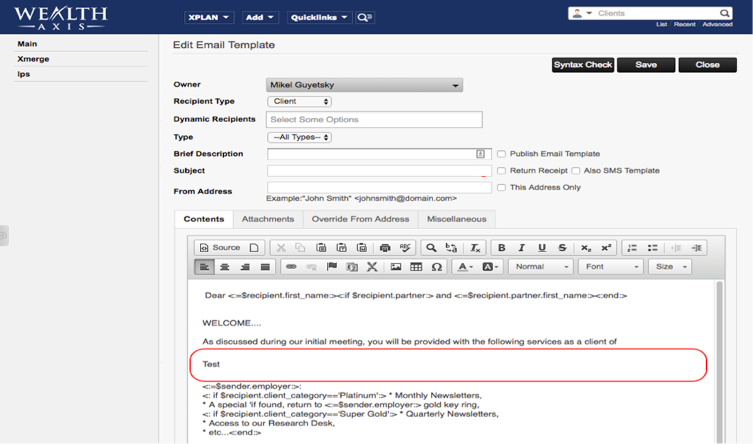Click the Syntax Check button
Viewport: 753px width, 444px height.
583,65
